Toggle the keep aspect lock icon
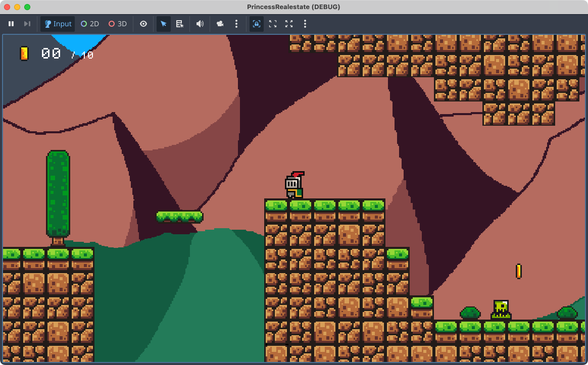The height and width of the screenshot is (365, 588). point(257,24)
